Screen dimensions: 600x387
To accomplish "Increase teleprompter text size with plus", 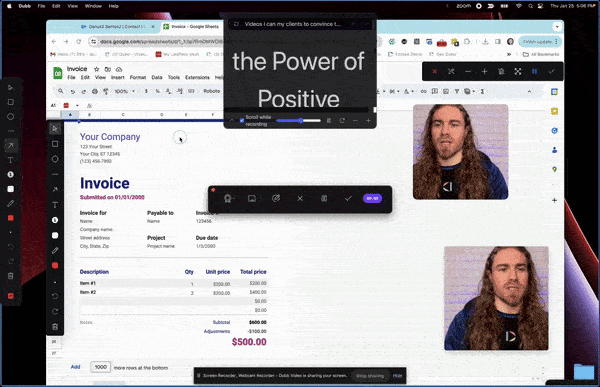I will [368, 121].
